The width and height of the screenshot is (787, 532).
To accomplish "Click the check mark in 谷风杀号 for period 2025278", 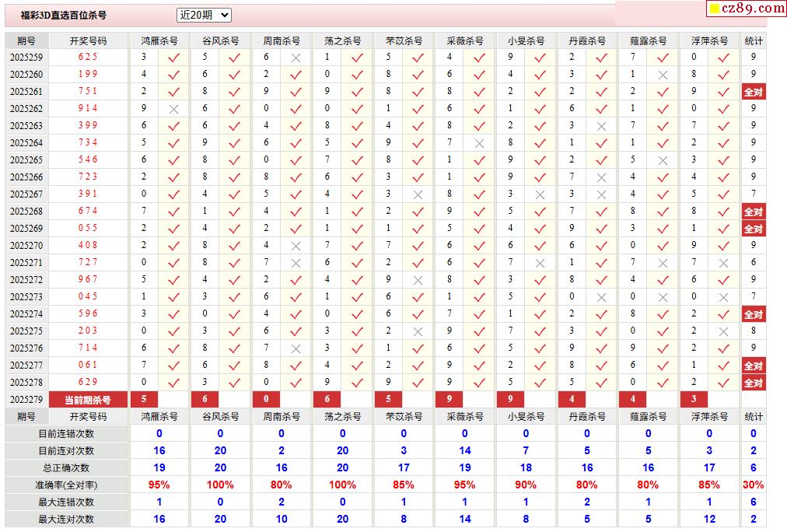I will pos(234,383).
